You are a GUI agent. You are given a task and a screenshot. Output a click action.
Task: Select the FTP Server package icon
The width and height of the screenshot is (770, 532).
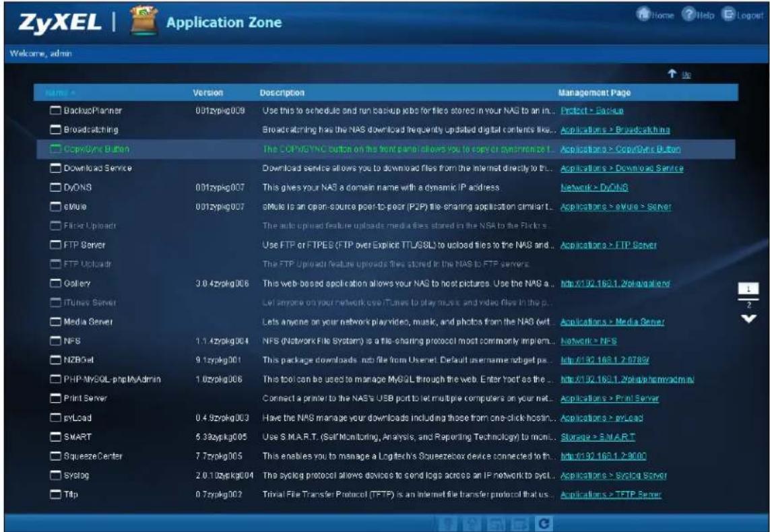(55, 244)
